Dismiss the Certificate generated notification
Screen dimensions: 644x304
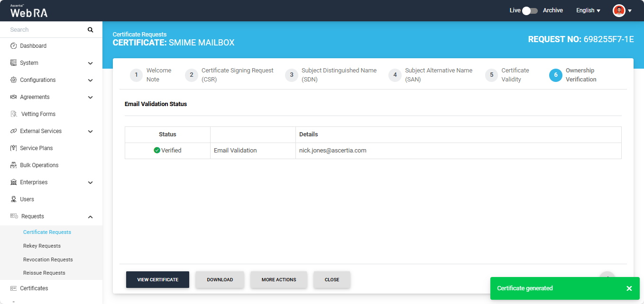click(x=629, y=288)
